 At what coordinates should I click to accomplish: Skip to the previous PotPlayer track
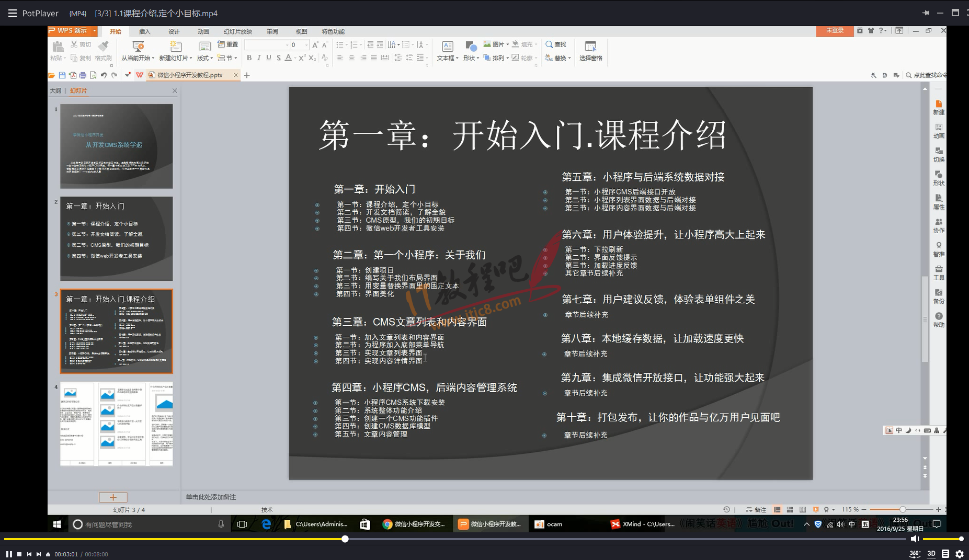[29, 554]
